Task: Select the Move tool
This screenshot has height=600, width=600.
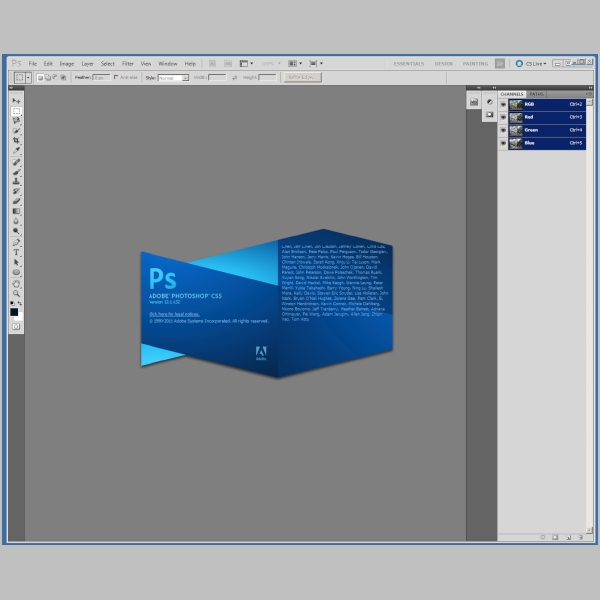Action: click(x=16, y=101)
